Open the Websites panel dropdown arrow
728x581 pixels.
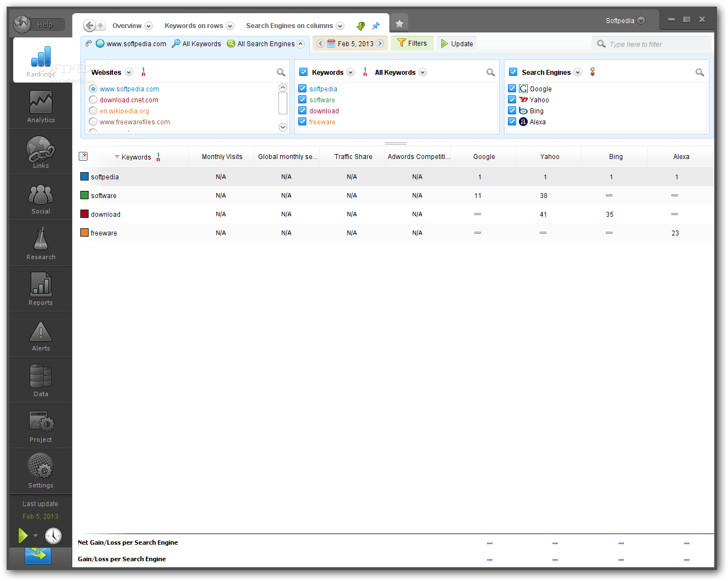129,72
